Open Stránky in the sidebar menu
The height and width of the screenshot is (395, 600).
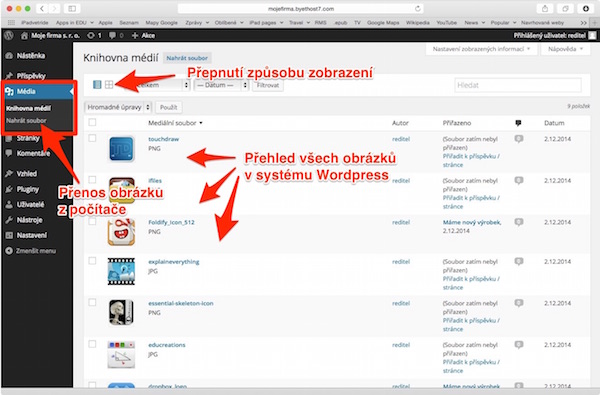click(x=28, y=138)
